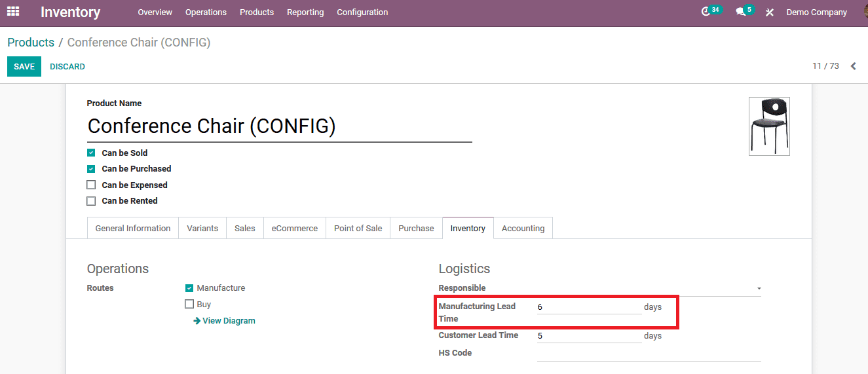
Task: Open the apps grid menu icon
Action: (13, 11)
